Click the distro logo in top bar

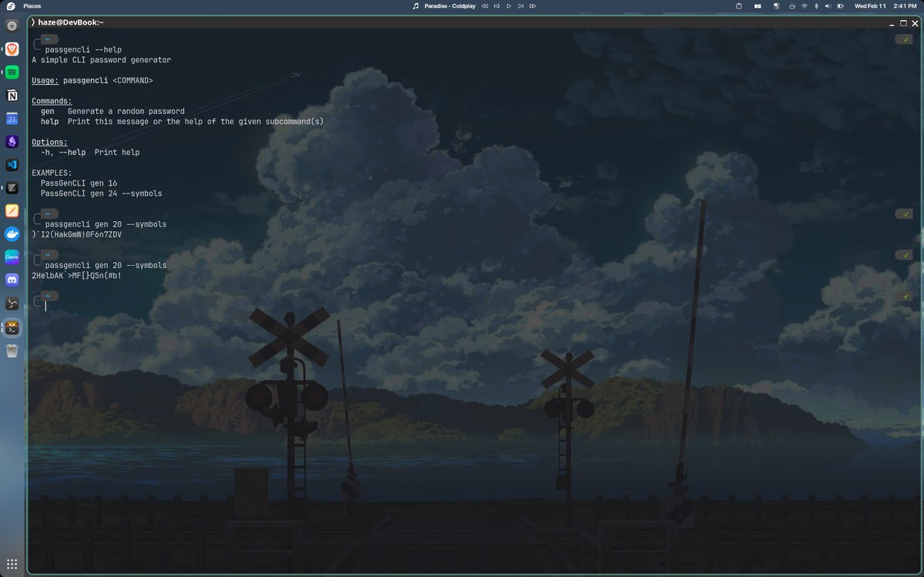[x=10, y=5]
